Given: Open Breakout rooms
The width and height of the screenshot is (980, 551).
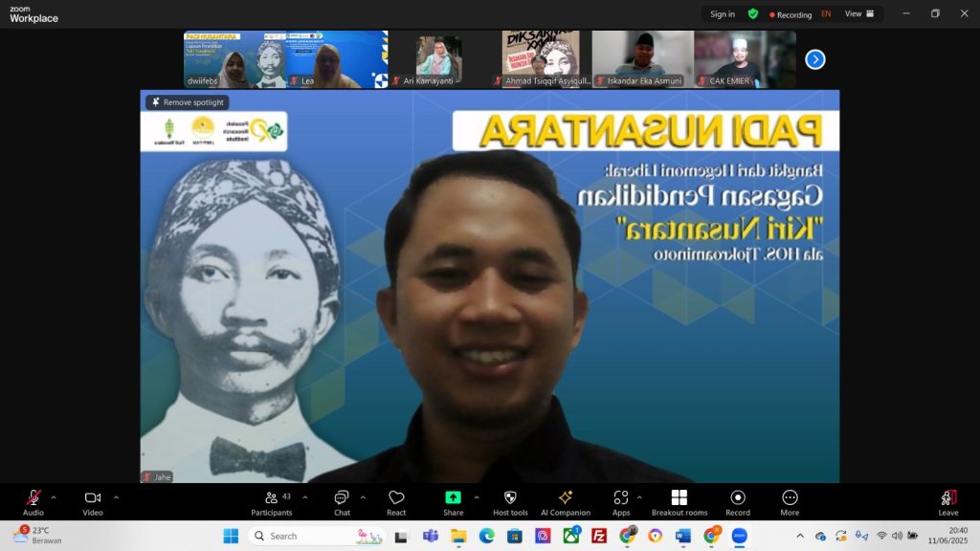Looking at the screenshot, I should (x=679, y=502).
